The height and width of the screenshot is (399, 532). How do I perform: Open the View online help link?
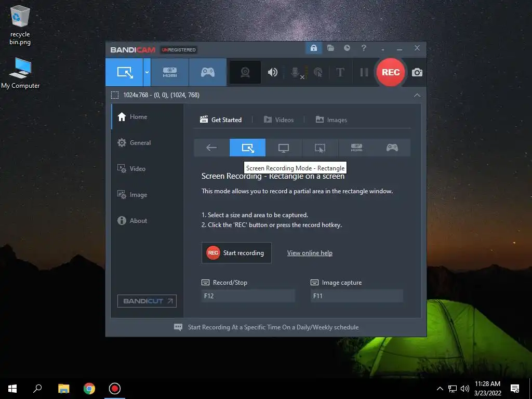[310, 253]
